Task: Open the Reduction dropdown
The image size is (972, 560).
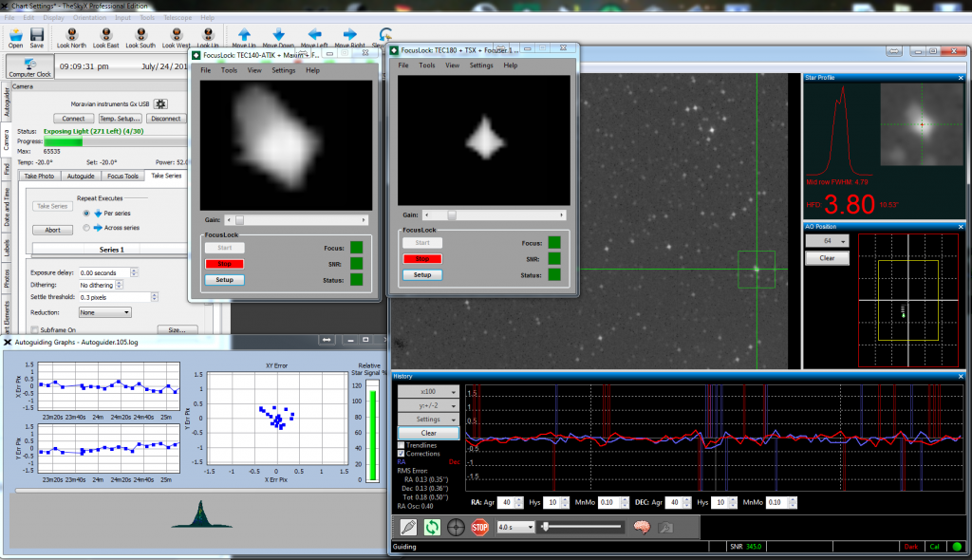Action: point(104,312)
